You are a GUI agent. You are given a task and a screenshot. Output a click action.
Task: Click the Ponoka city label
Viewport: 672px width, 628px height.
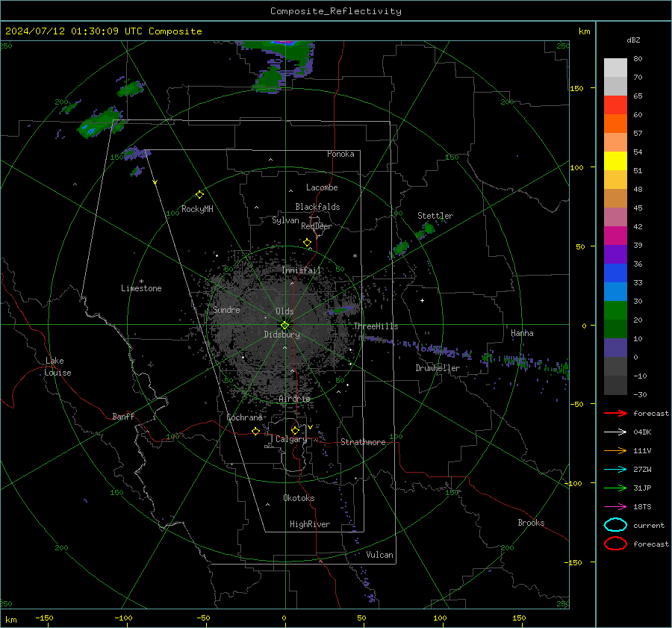[x=340, y=155]
